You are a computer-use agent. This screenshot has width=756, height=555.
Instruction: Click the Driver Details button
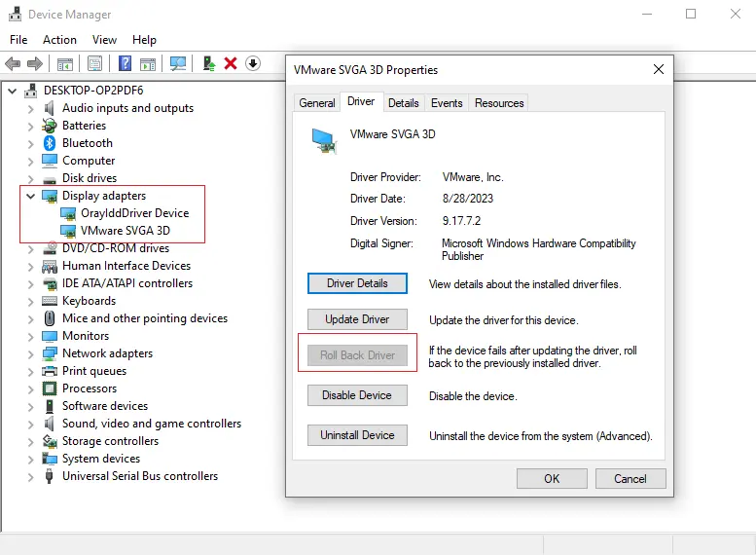click(357, 283)
